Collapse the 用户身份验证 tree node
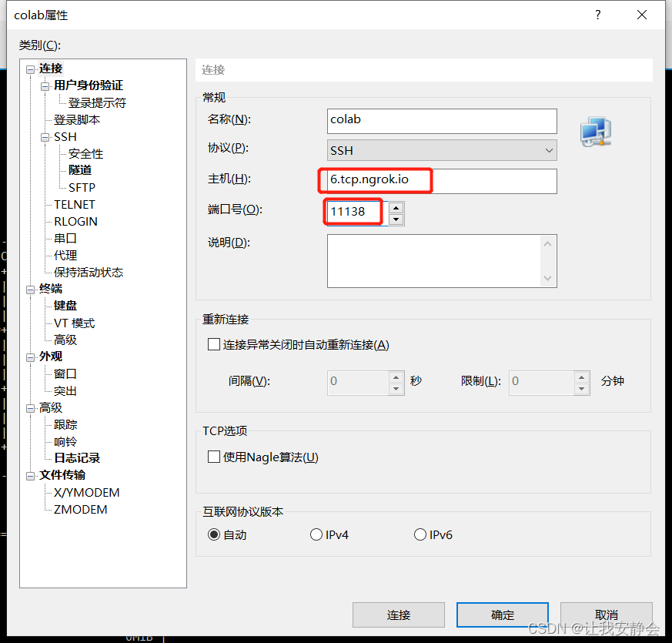This screenshot has width=672, height=643. tap(45, 86)
